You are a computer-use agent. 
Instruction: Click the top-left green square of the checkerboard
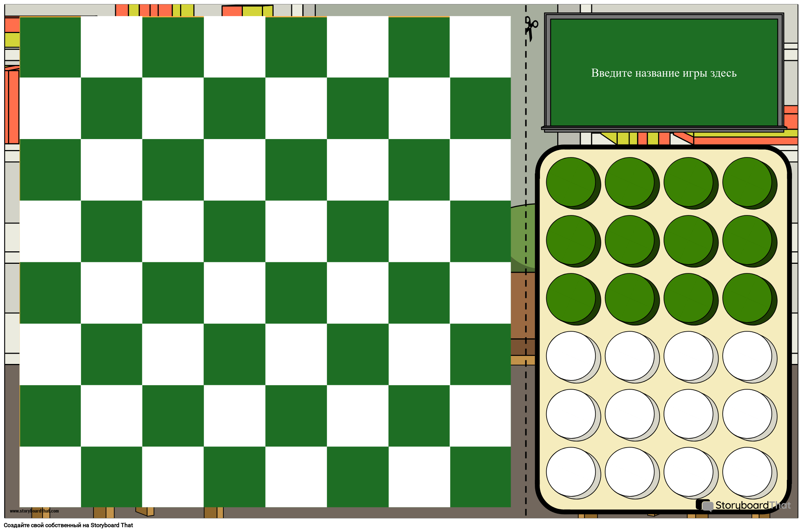pyautogui.click(x=50, y=47)
